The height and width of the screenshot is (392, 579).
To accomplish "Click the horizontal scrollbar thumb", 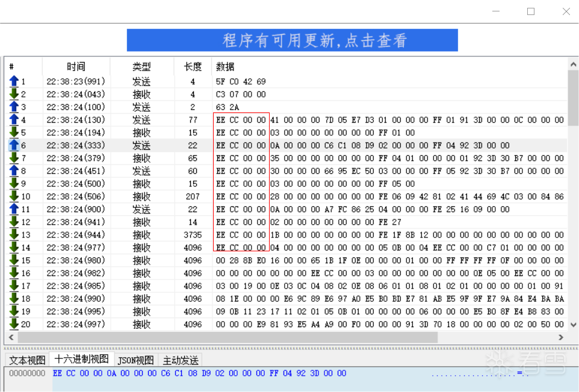I will point(228,337).
